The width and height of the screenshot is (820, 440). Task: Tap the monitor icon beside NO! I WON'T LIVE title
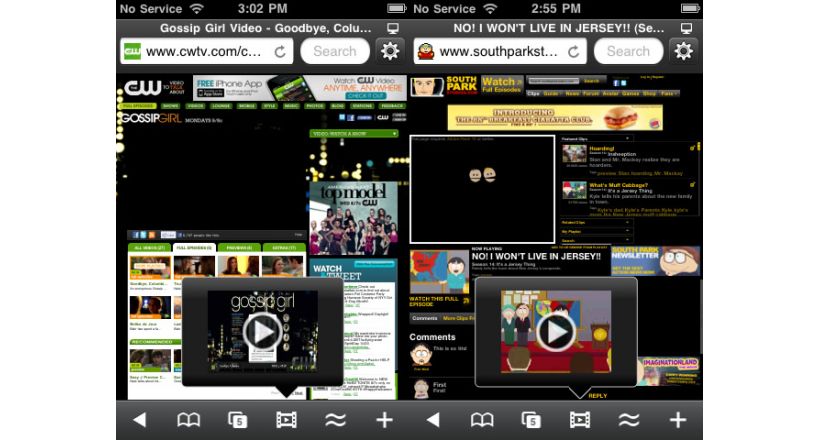tap(686, 28)
